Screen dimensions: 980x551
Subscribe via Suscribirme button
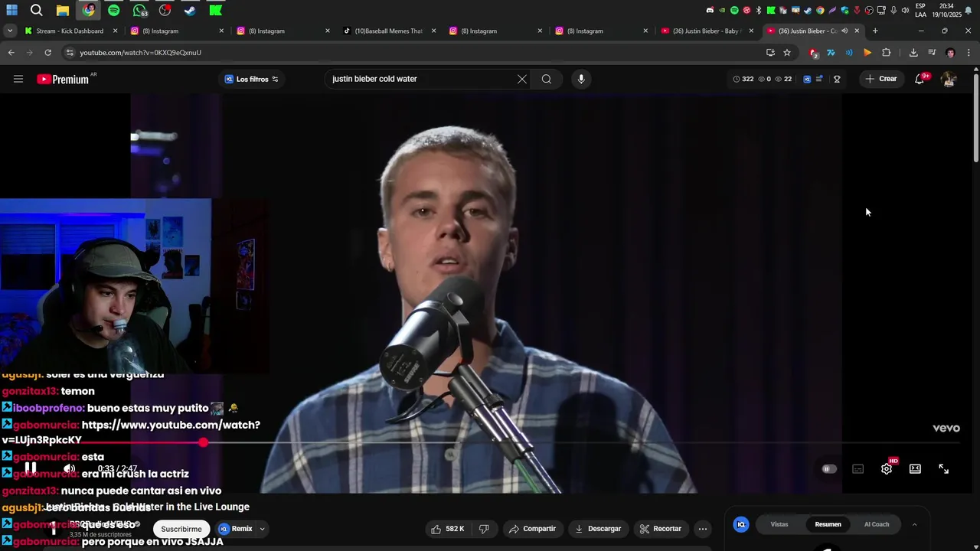point(181,529)
